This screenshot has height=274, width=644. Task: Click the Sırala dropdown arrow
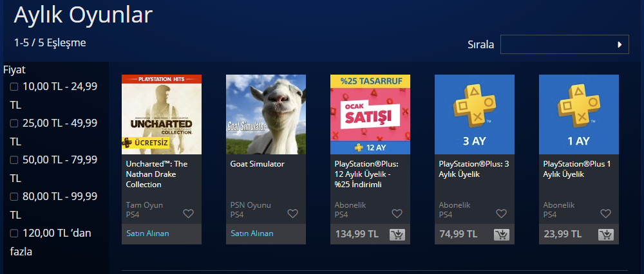[x=620, y=45]
